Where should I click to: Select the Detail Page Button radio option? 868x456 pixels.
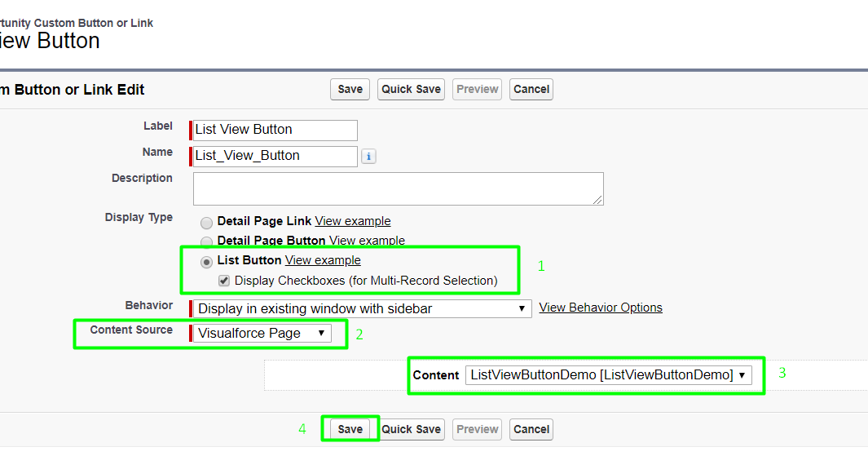[x=207, y=241]
